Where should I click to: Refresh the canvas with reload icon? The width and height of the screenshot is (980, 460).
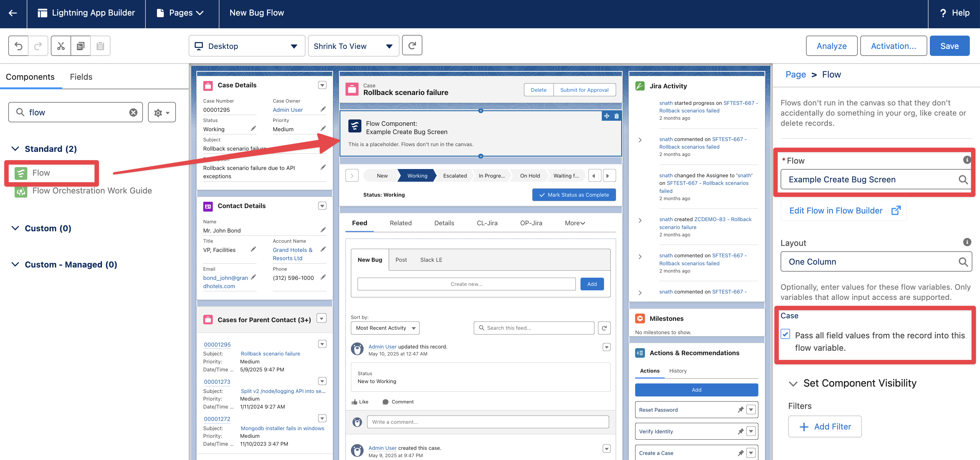[x=412, y=46]
